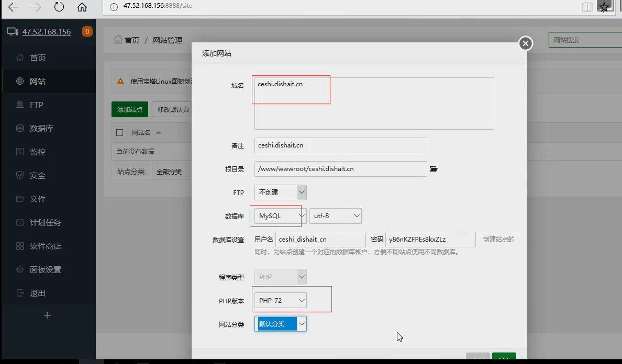
Task: Click the server monitor icon beside 47.52.168.156
Action: (12, 32)
